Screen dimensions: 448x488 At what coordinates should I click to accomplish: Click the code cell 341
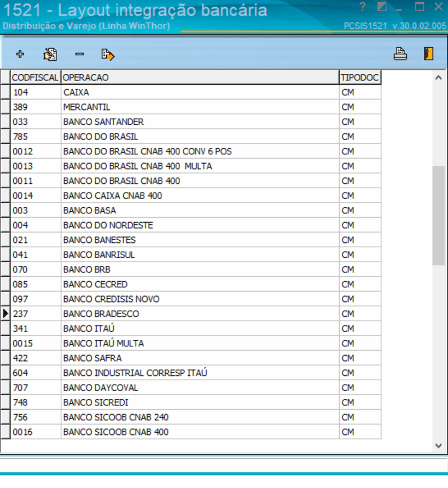[36, 329]
